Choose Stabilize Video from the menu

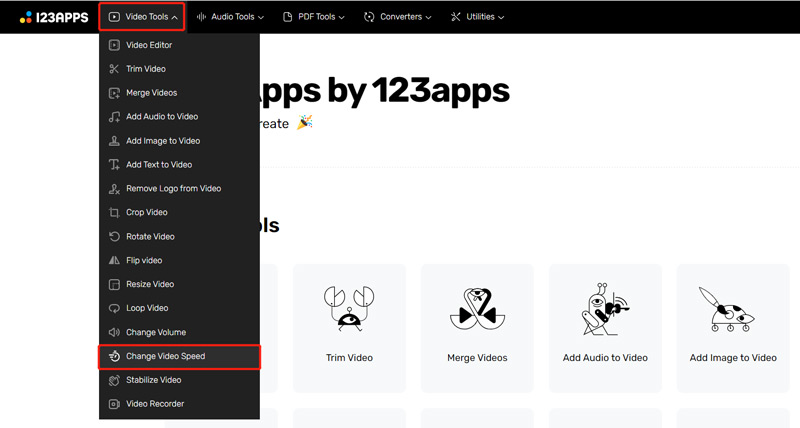(x=179, y=380)
